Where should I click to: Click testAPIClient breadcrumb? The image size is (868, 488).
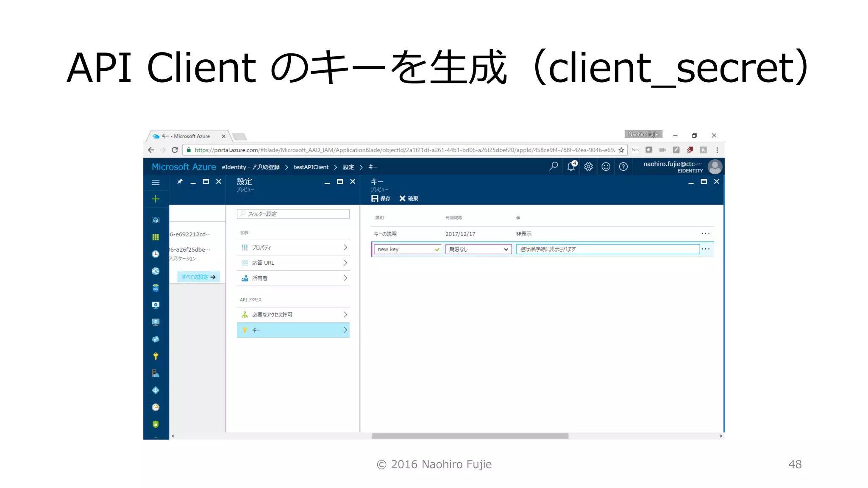[x=311, y=167]
